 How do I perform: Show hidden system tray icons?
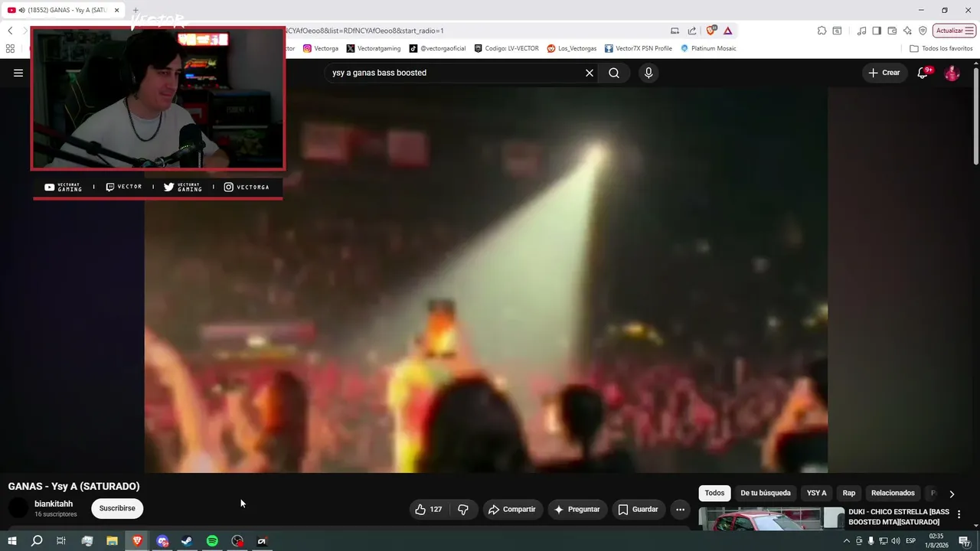pyautogui.click(x=846, y=541)
